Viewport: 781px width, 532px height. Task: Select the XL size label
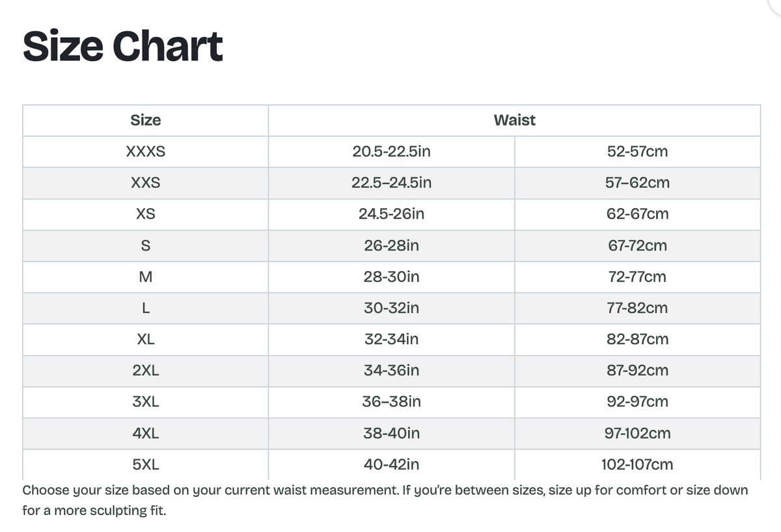pos(146,339)
